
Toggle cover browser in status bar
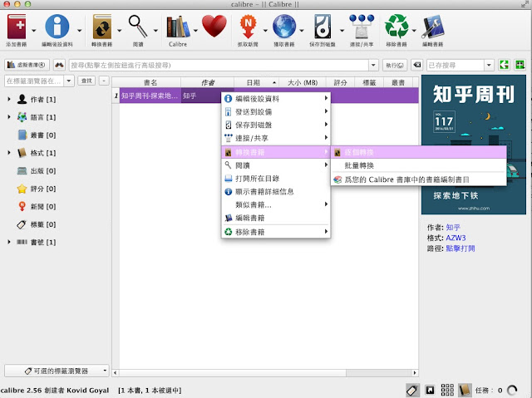click(x=430, y=391)
